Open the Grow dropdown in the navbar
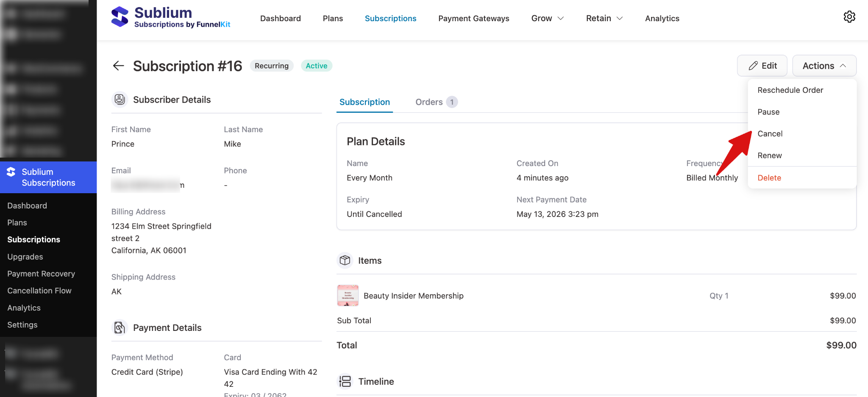This screenshot has height=397, width=868. 547,18
